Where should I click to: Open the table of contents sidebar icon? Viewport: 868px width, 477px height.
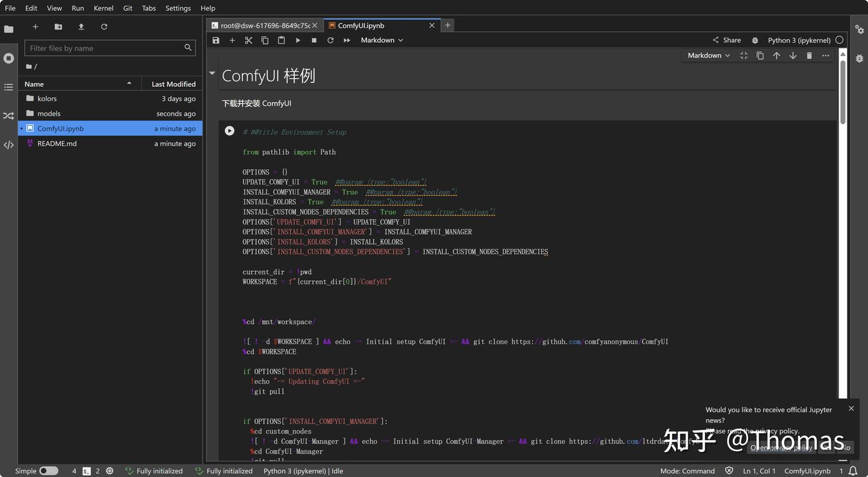coord(8,87)
